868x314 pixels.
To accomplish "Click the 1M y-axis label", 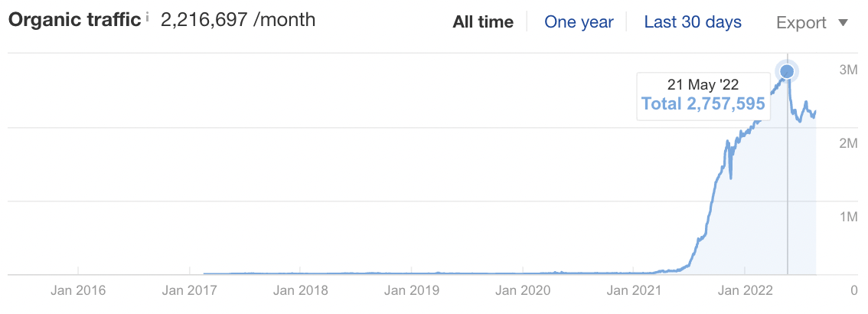I will point(849,216).
